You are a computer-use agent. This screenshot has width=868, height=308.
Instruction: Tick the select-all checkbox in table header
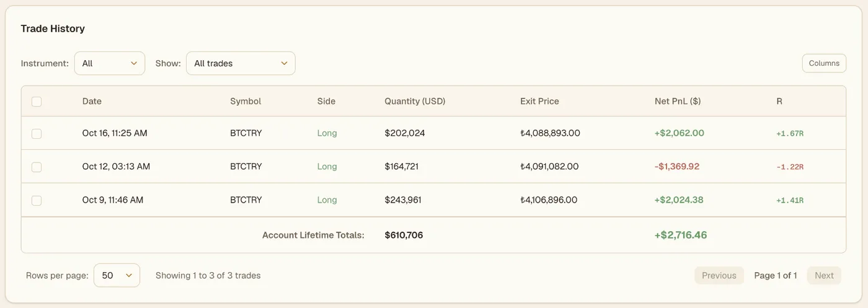tap(37, 102)
